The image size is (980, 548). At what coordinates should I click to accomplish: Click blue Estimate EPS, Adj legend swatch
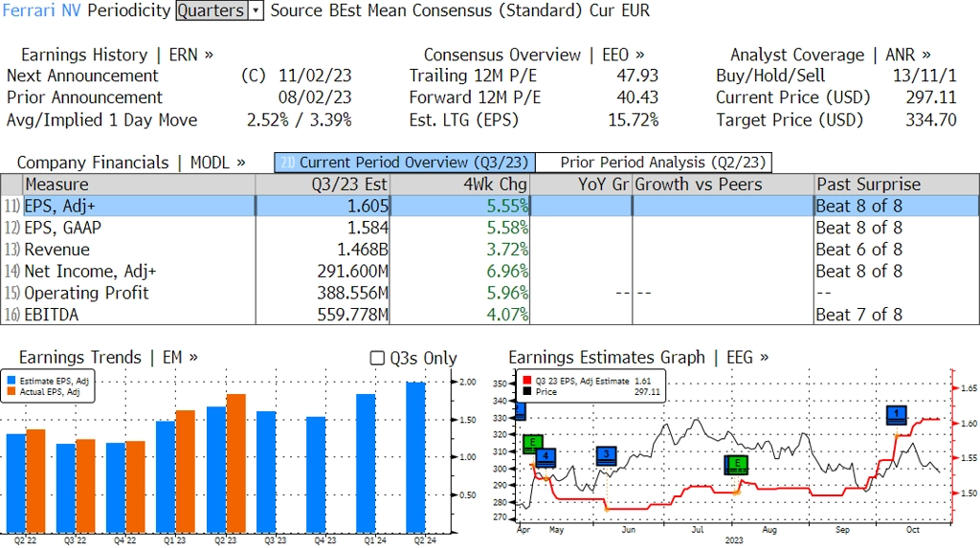click(x=11, y=381)
